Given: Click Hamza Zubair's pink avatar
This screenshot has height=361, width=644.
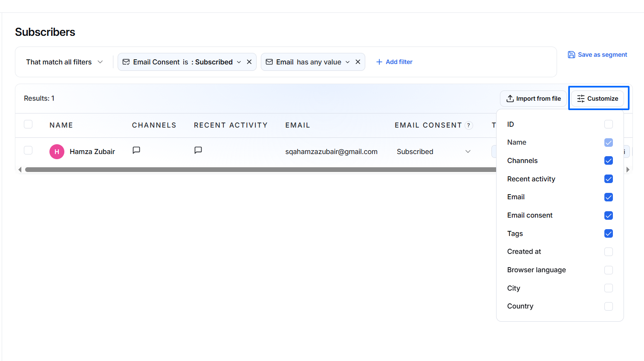Looking at the screenshot, I should tap(57, 151).
